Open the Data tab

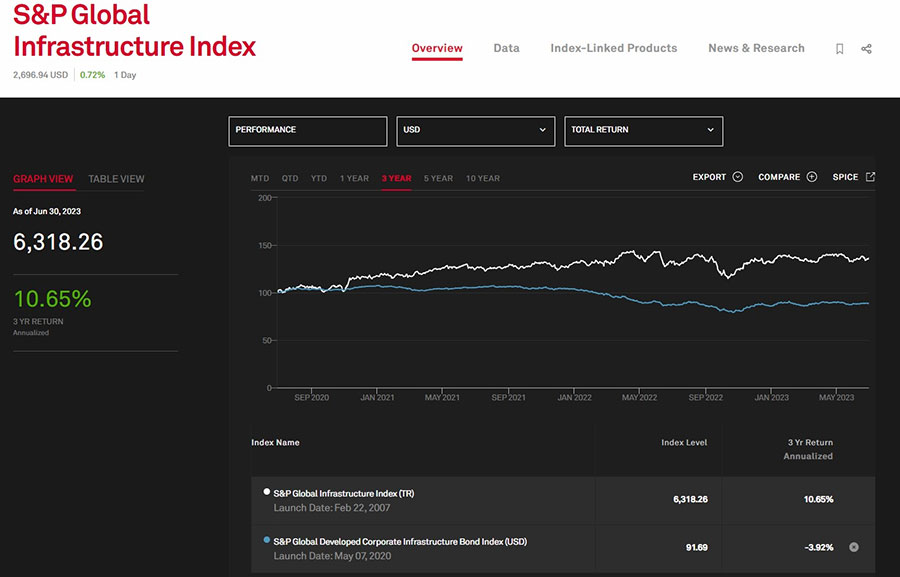click(506, 48)
